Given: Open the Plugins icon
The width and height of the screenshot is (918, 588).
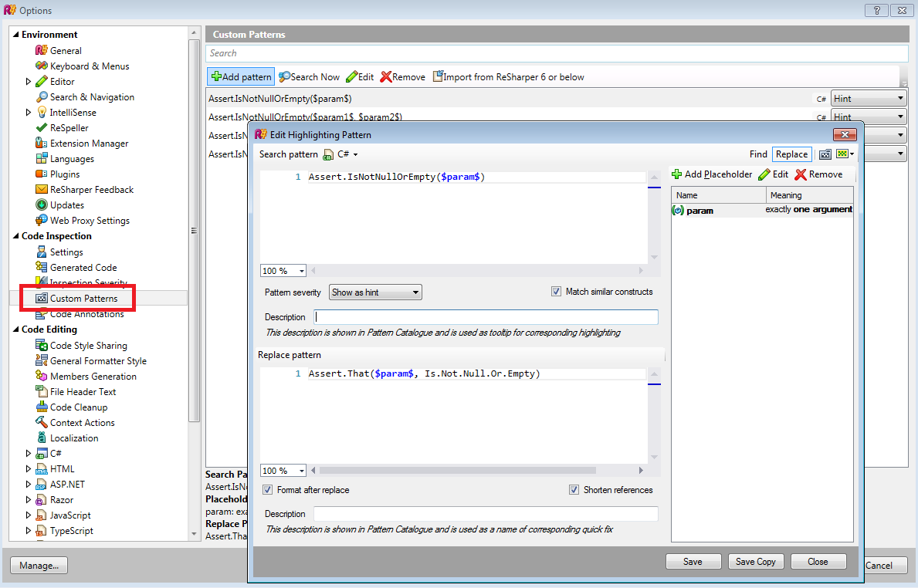Looking at the screenshot, I should (x=41, y=174).
